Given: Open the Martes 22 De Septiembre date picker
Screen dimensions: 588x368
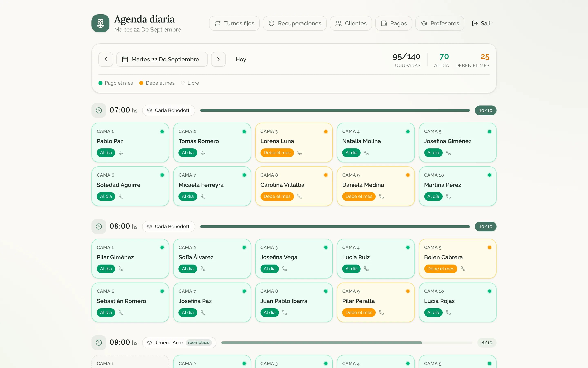Looking at the screenshot, I should coord(162,59).
